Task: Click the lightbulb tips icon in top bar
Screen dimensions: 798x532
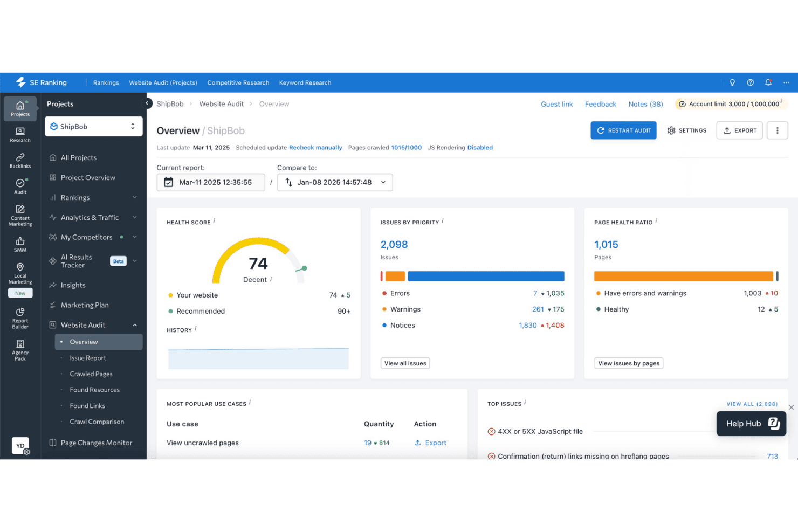Action: point(732,82)
